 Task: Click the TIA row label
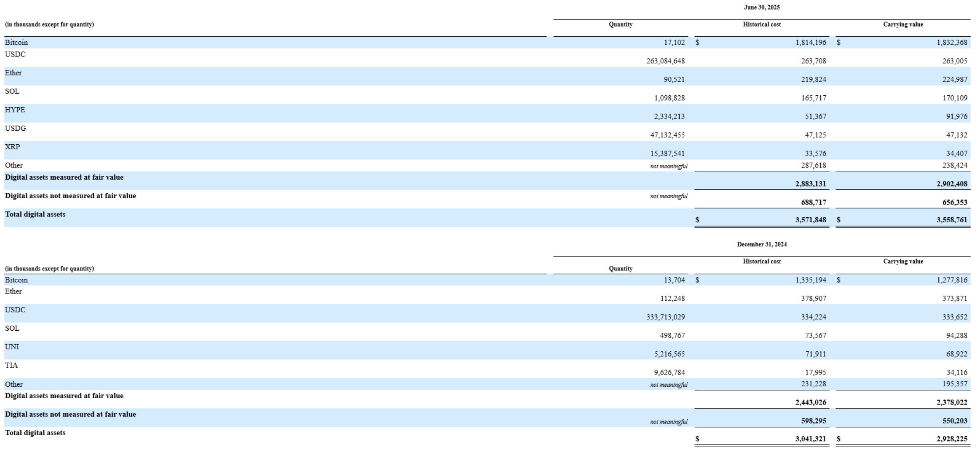(x=11, y=365)
